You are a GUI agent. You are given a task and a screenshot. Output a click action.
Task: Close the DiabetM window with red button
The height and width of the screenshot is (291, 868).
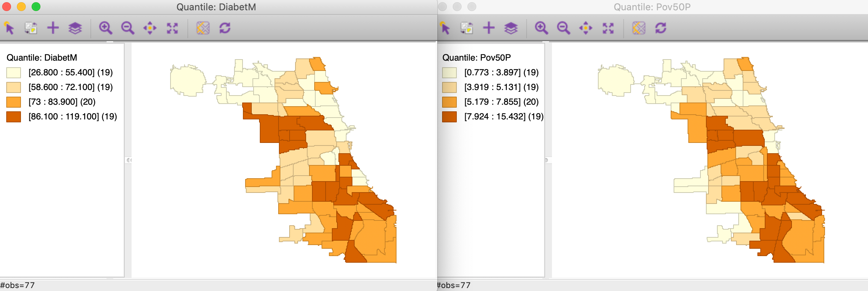tap(7, 7)
